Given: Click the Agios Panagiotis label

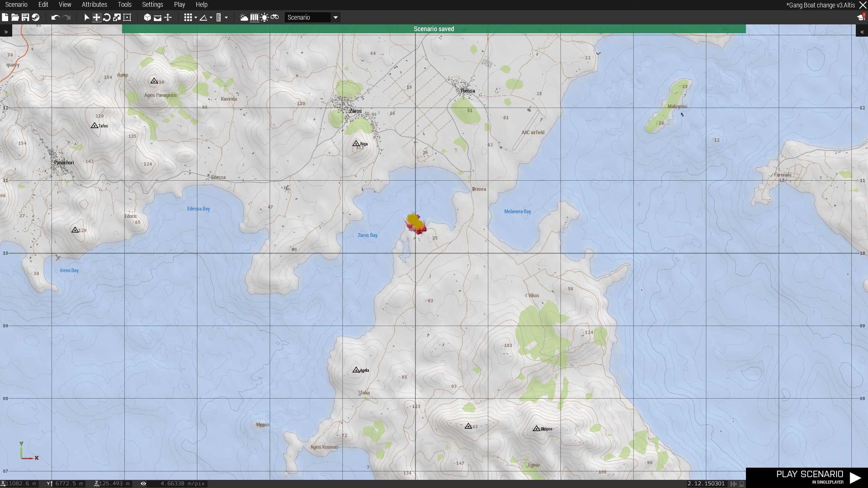Looking at the screenshot, I should point(160,95).
